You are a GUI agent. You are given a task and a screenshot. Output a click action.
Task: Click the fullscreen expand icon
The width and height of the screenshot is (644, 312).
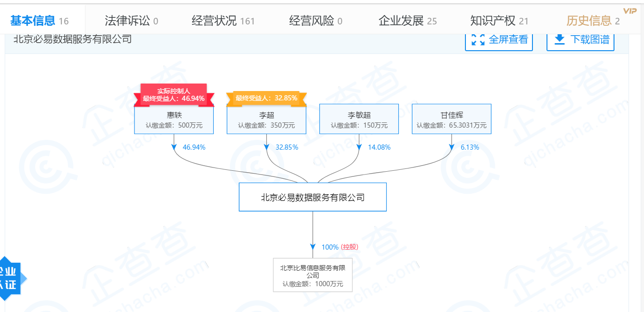(478, 40)
